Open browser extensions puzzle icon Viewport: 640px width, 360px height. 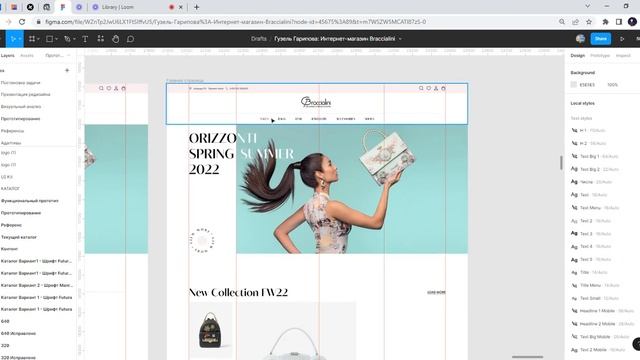pyautogui.click(x=605, y=22)
